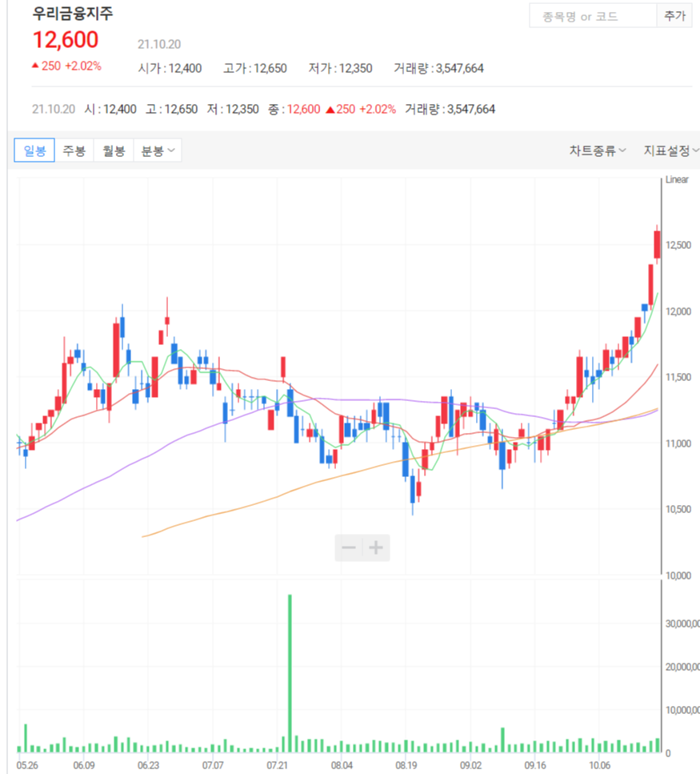Screen dimensions: 700x774
Task: Switch to the 주봉 weekly chart tab
Action: pyautogui.click(x=74, y=150)
